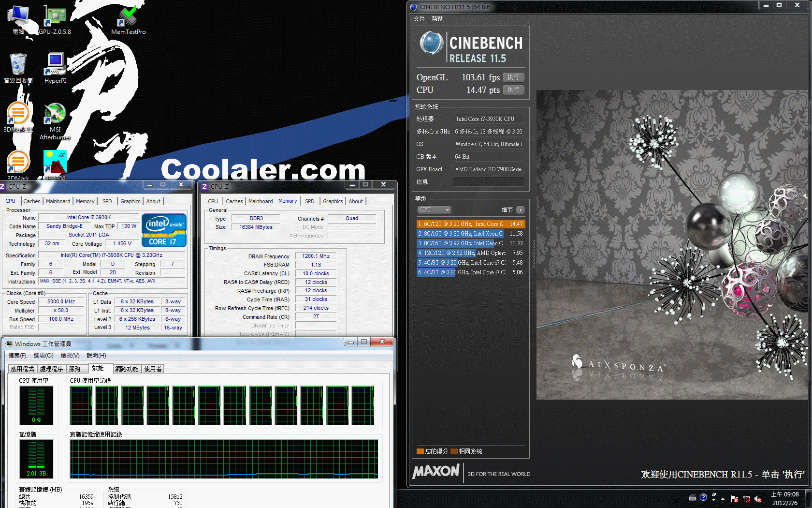Click the orange 'your score' legend swatch

pyautogui.click(x=420, y=451)
